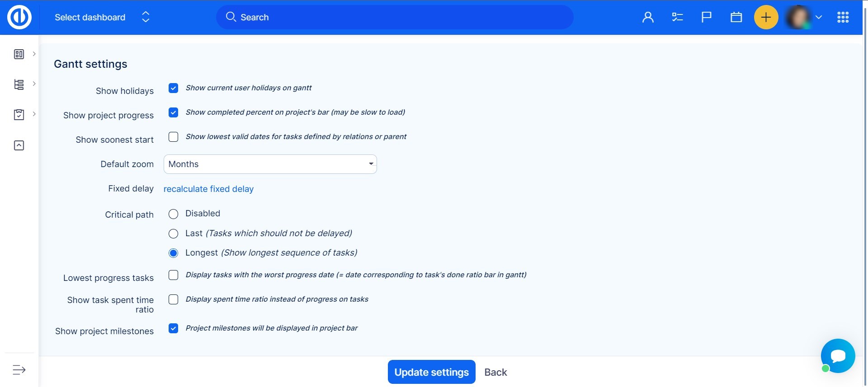Focus the Search field

[394, 17]
